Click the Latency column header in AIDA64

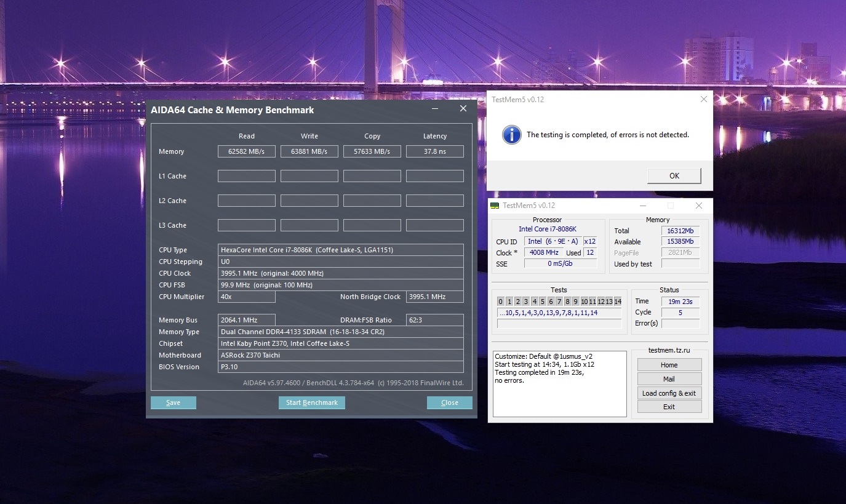click(435, 136)
